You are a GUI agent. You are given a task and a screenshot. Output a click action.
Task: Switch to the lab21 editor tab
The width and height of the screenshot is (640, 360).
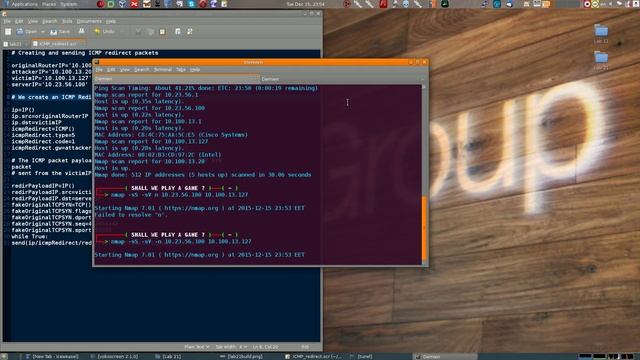point(15,44)
